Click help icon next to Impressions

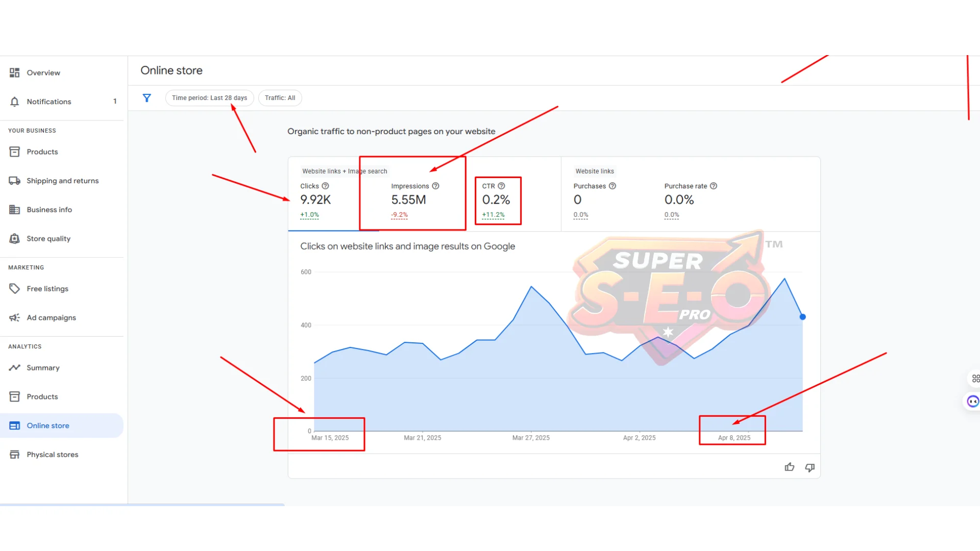pyautogui.click(x=435, y=186)
